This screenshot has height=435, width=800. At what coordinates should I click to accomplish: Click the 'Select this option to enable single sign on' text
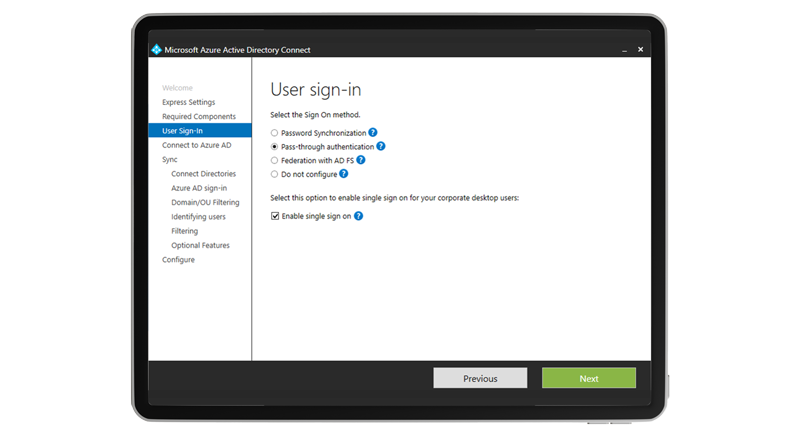pos(394,198)
